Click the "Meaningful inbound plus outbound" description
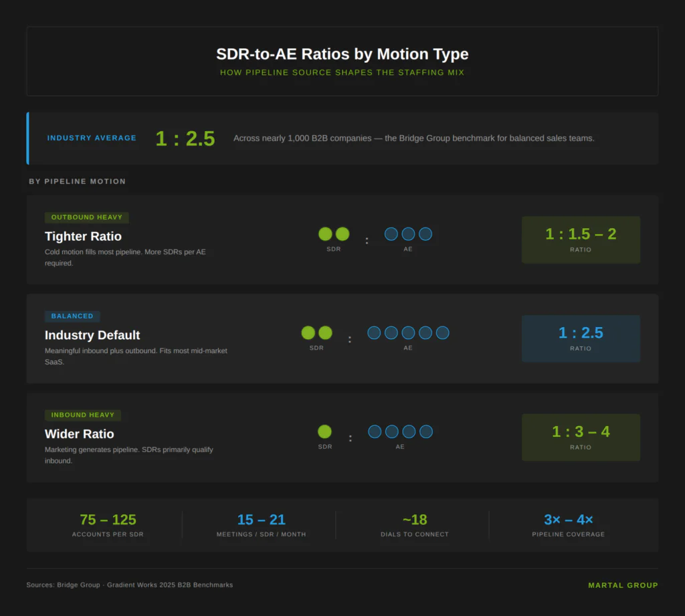 click(x=136, y=356)
